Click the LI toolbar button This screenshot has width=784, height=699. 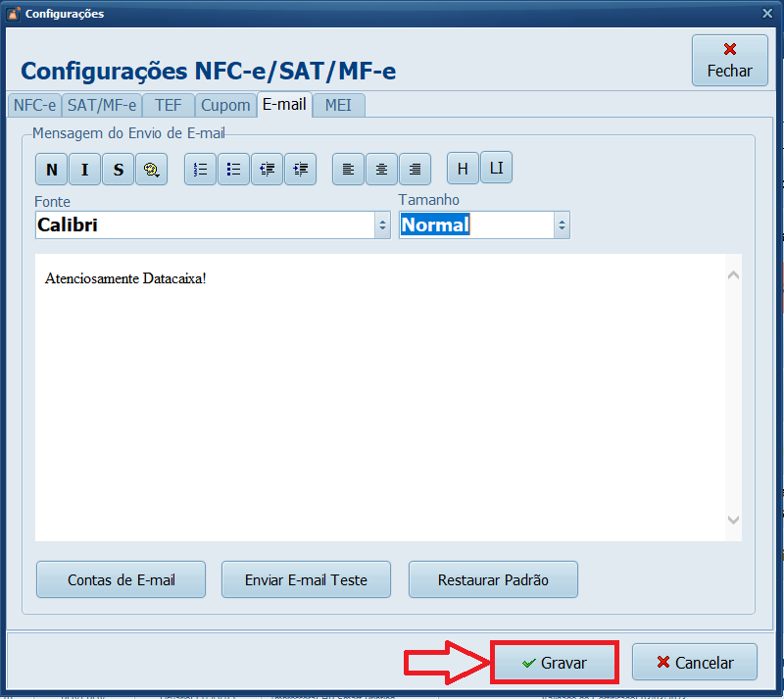click(496, 169)
